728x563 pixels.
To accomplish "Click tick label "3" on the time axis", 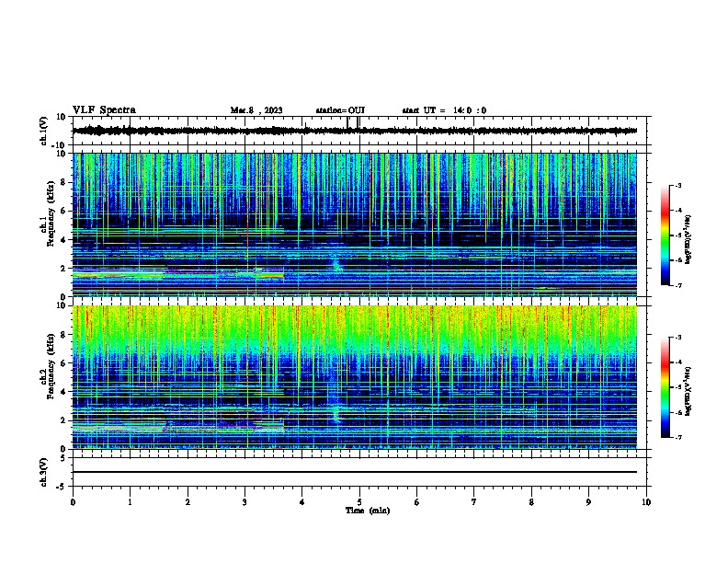I will coord(245,502).
